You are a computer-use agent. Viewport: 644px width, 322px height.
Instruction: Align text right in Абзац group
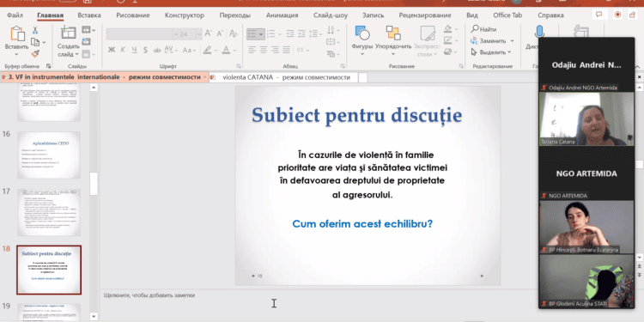[275, 50]
